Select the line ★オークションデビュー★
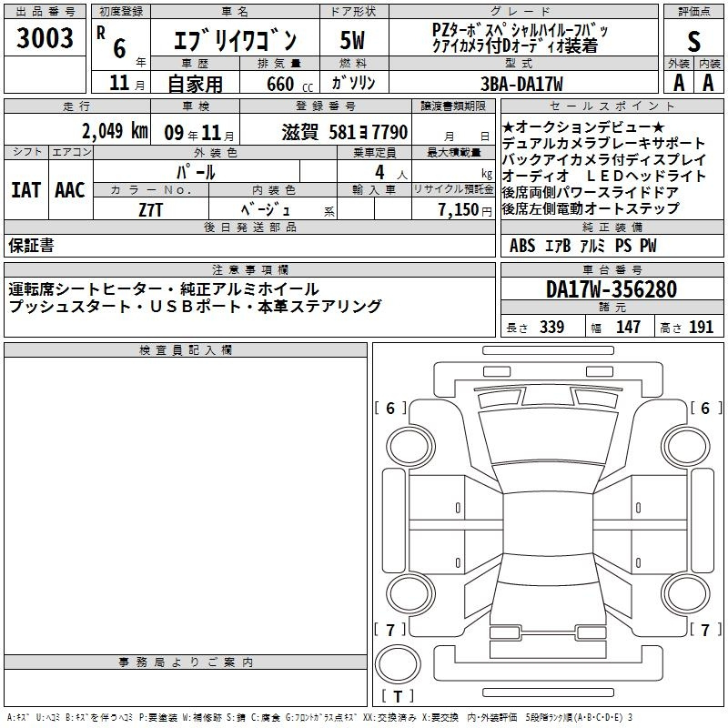The image size is (728, 728). (x=583, y=126)
